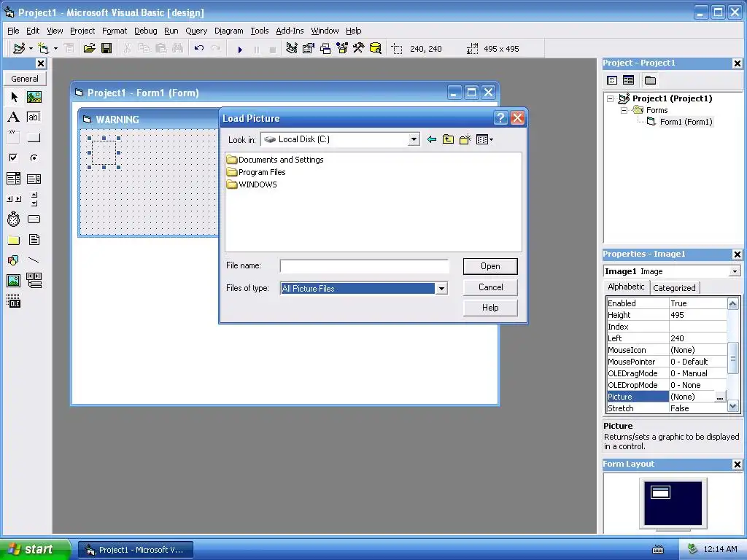Open Toolbox hammer-wrench toolbar icon

coord(359,48)
